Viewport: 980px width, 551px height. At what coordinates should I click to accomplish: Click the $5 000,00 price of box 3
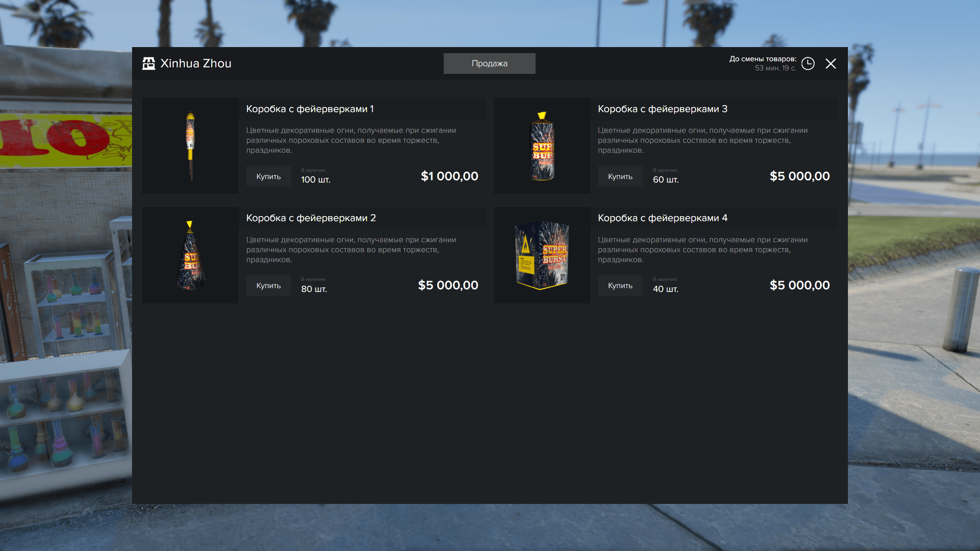click(x=800, y=176)
